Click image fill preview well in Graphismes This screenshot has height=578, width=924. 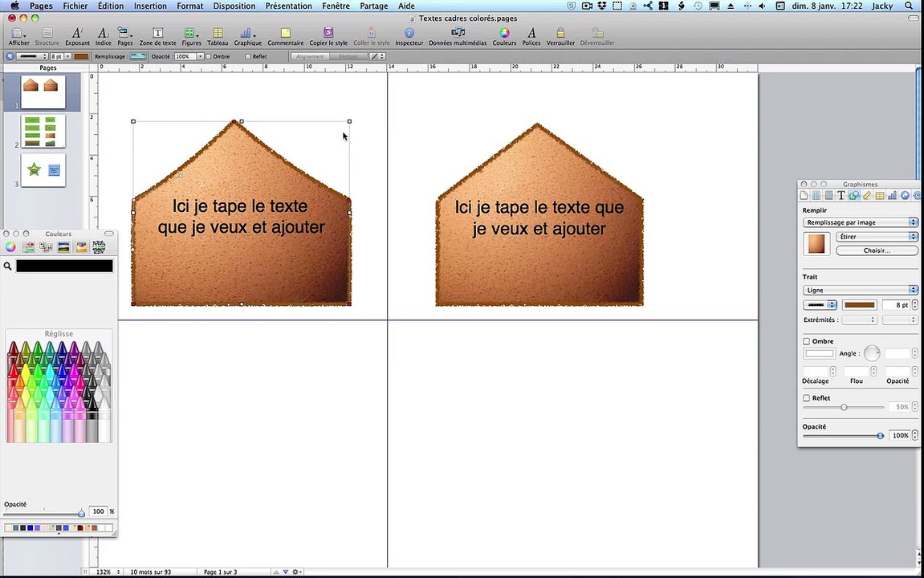coord(816,243)
